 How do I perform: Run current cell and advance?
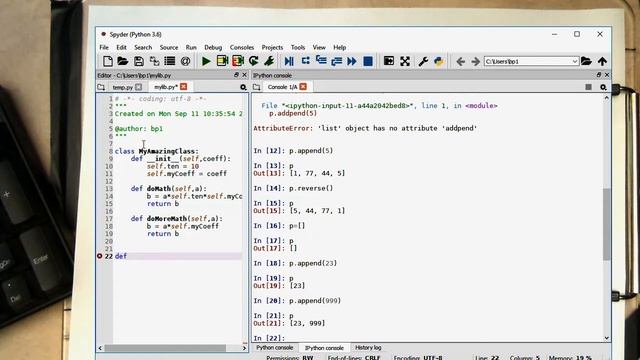pyautogui.click(x=238, y=61)
